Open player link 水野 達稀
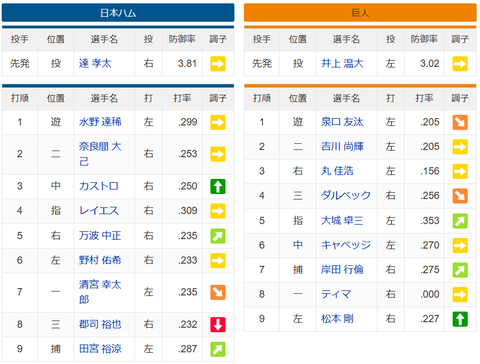480x364 pixels. click(x=100, y=122)
